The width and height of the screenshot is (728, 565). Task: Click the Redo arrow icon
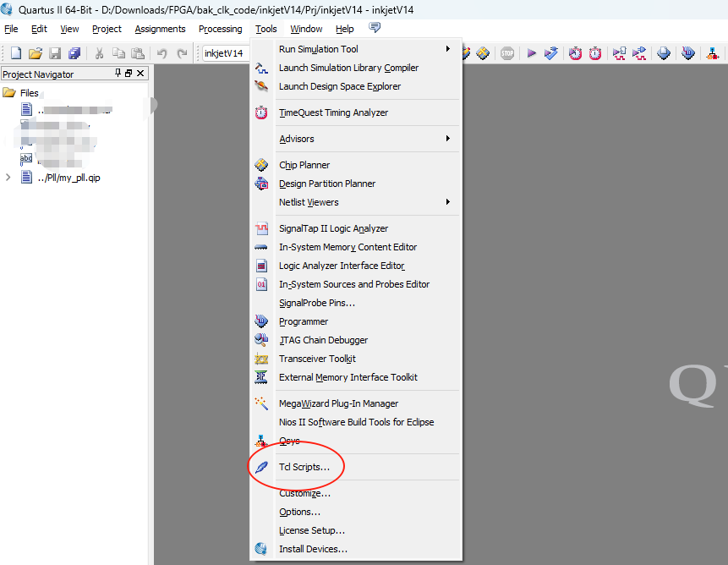182,53
